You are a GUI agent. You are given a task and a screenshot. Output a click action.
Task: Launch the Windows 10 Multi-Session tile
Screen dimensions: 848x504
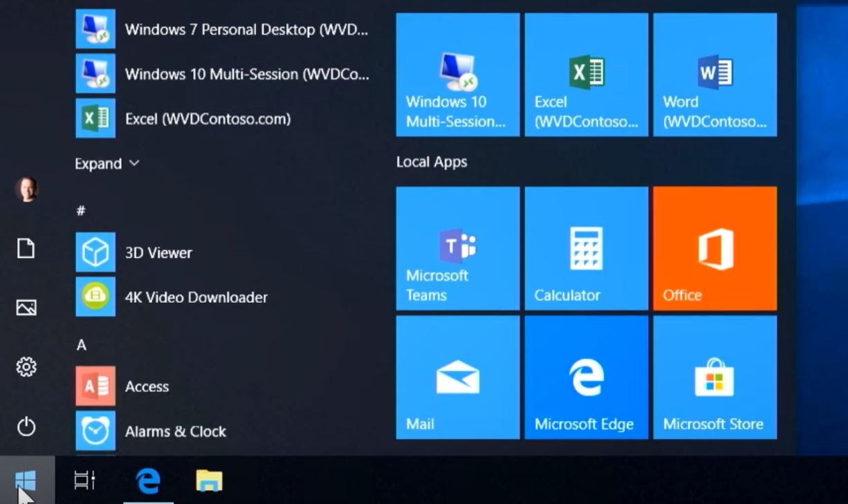click(457, 75)
